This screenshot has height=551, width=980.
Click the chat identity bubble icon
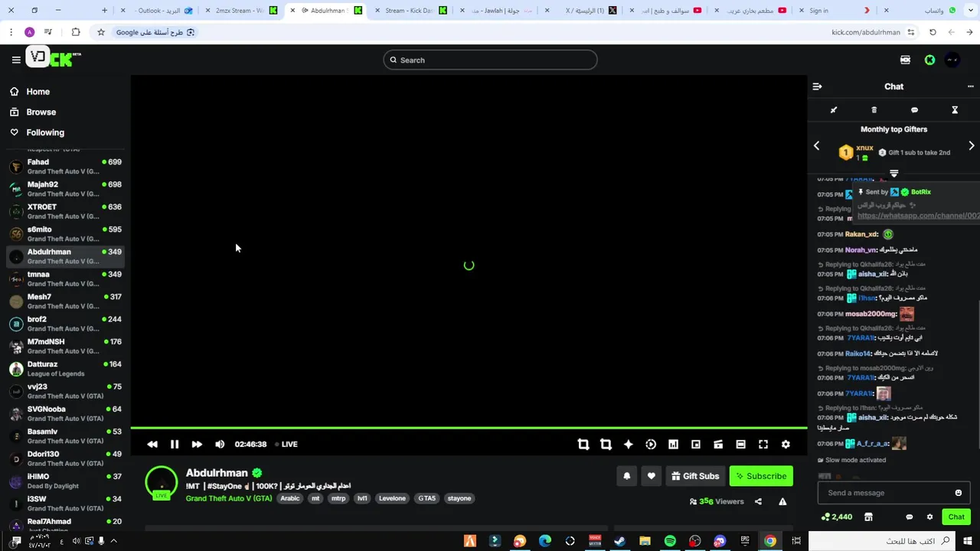[x=910, y=517]
